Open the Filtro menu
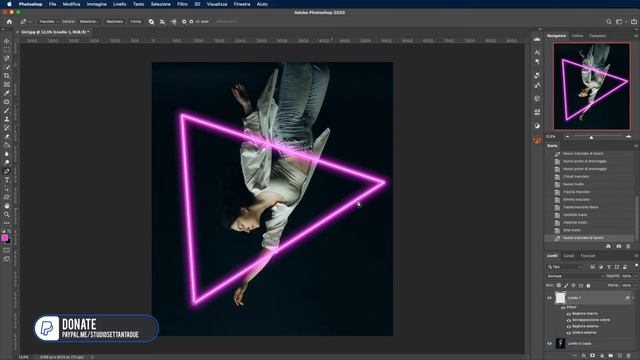Image resolution: width=640 pixels, height=360 pixels. coord(182,4)
